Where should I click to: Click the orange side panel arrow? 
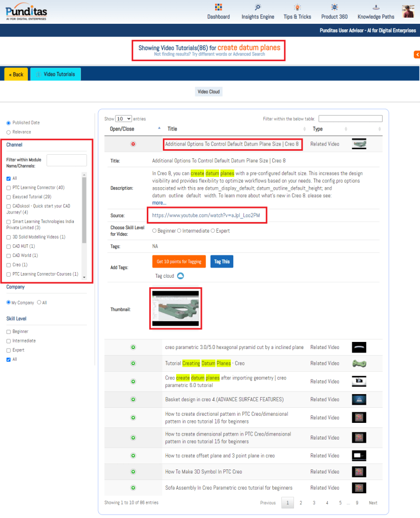coord(416,54)
